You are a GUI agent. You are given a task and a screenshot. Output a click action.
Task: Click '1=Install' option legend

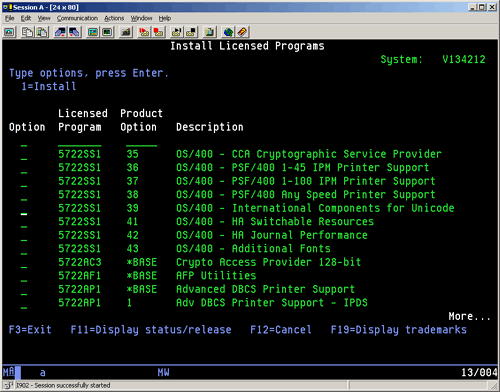pyautogui.click(x=49, y=87)
